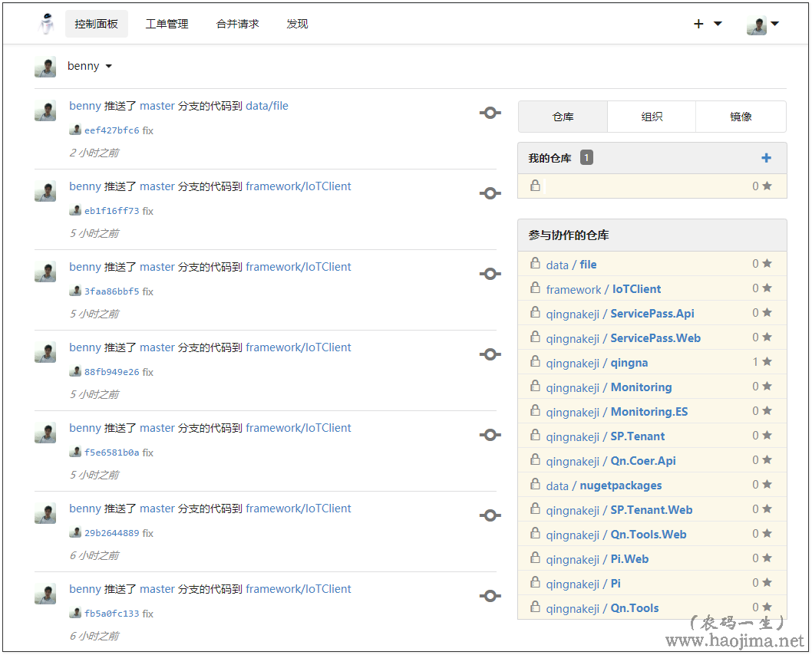This screenshot has height=655, width=812.
Task: Click commit icon beside data/file push entry
Action: [490, 113]
